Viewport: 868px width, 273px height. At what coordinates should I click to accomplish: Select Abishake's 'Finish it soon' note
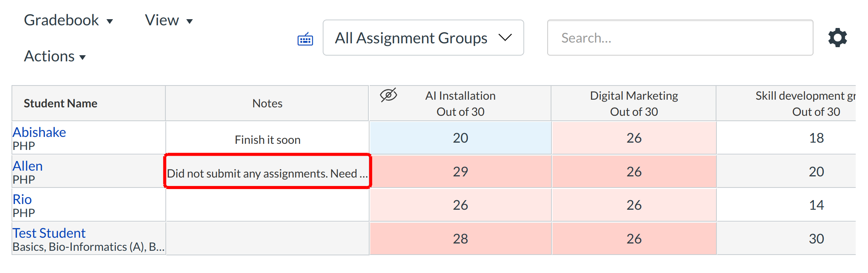click(x=267, y=140)
